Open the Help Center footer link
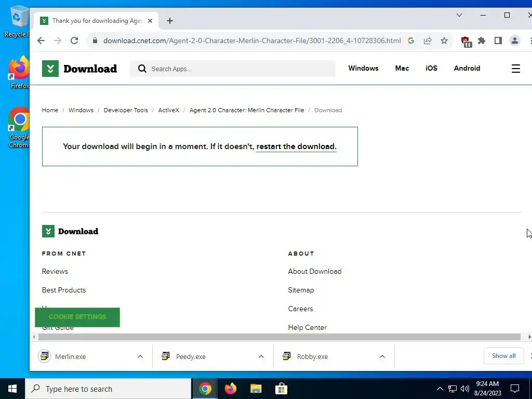The width and height of the screenshot is (532, 399). (307, 327)
